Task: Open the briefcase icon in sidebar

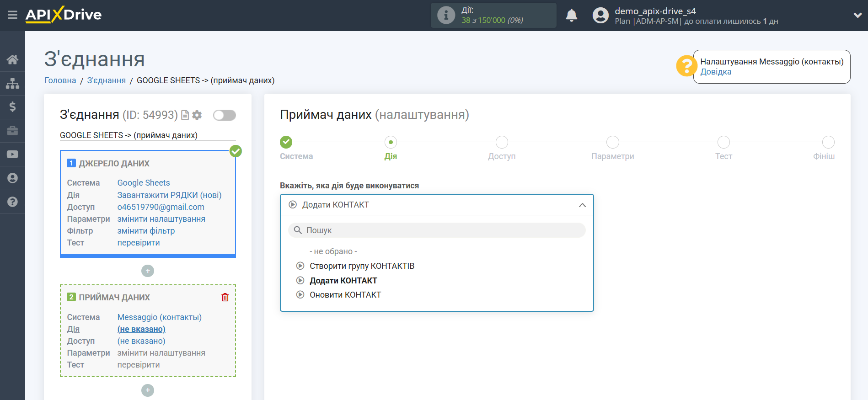Action: pos(12,131)
